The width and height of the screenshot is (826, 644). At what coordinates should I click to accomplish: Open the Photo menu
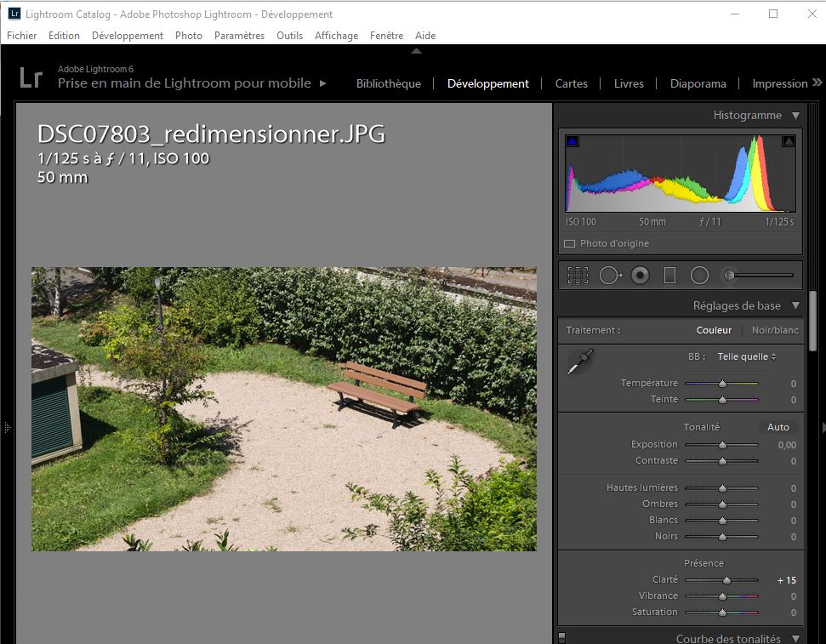click(x=189, y=36)
